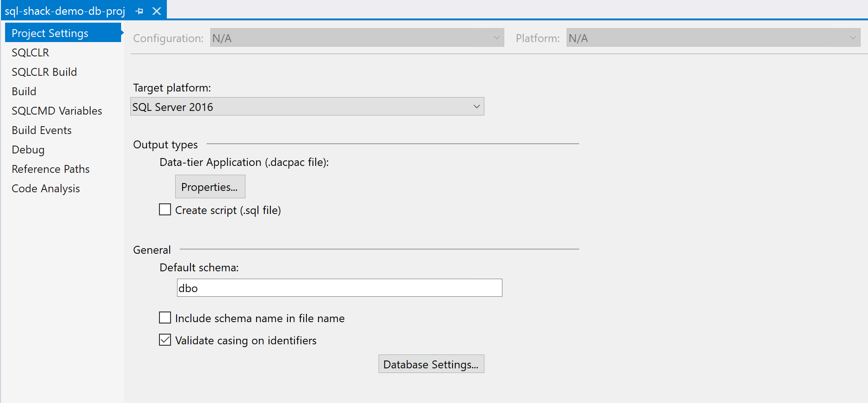This screenshot has height=403, width=868.
Task: Open Reference Paths page
Action: tap(51, 169)
